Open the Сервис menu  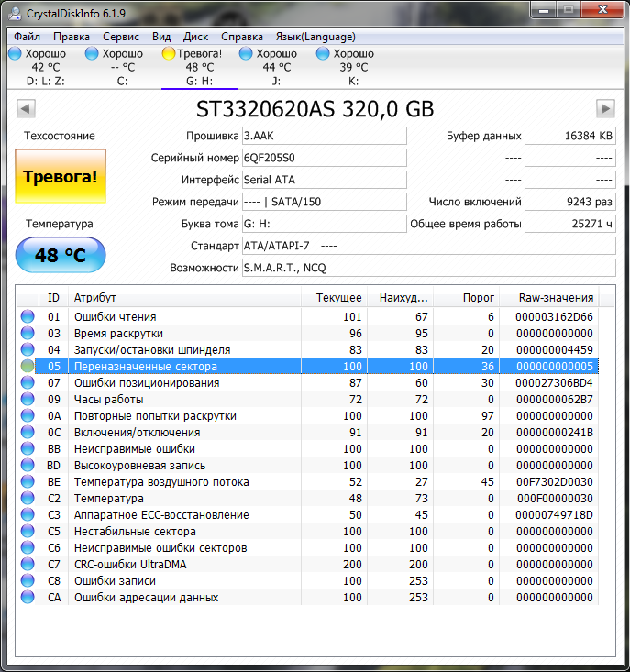[x=121, y=37]
